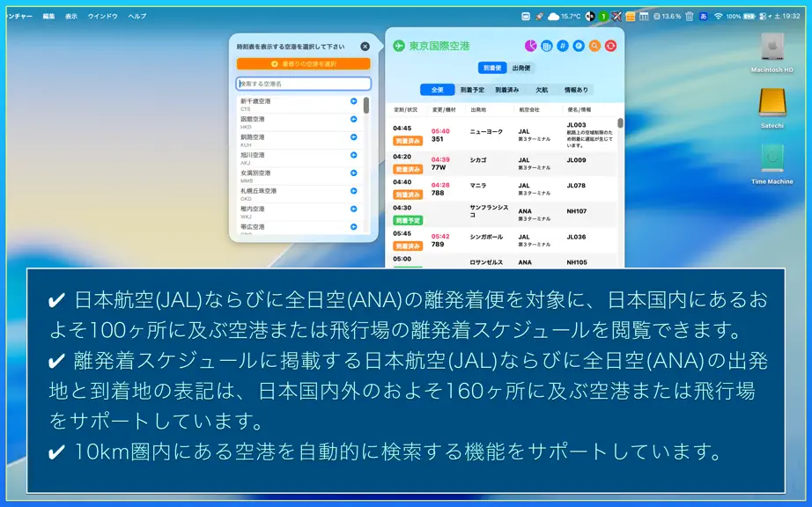This screenshot has width=812, height=507.
Task: Open the Satechi external drive icon
Action: [x=772, y=107]
